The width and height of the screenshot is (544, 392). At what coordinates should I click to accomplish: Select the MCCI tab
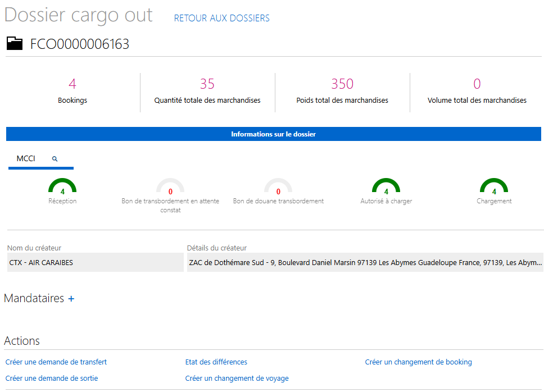(26, 159)
